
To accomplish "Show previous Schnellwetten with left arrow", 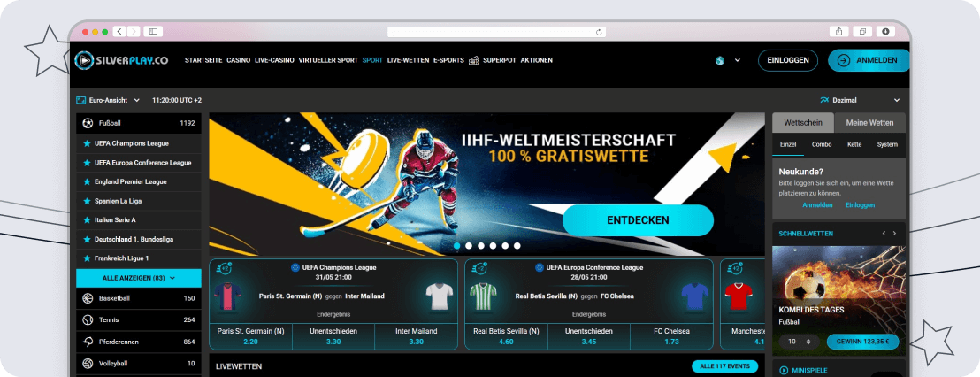I will [x=884, y=234].
